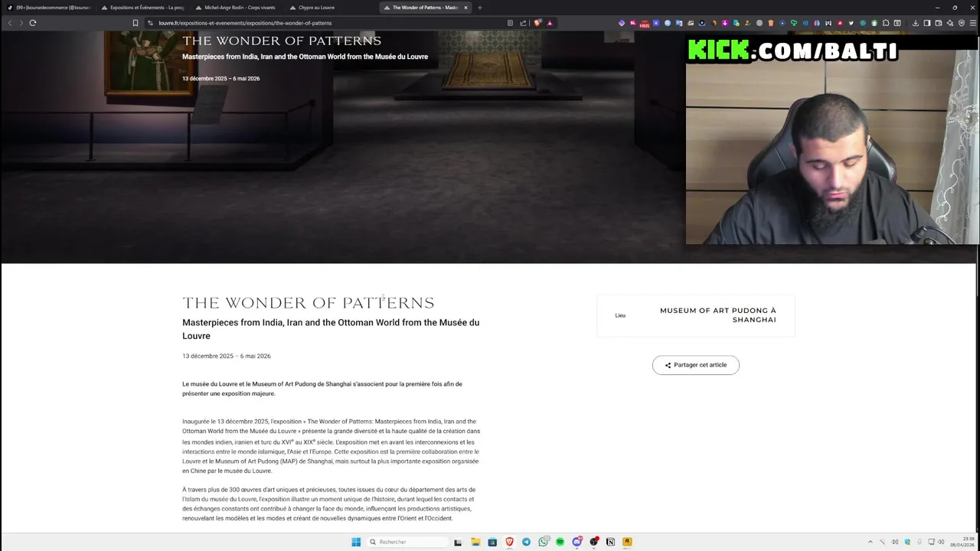Screen dimensions: 980x551
Task: Click the hero banner subtitle Masterpieces from India
Action: [305, 57]
